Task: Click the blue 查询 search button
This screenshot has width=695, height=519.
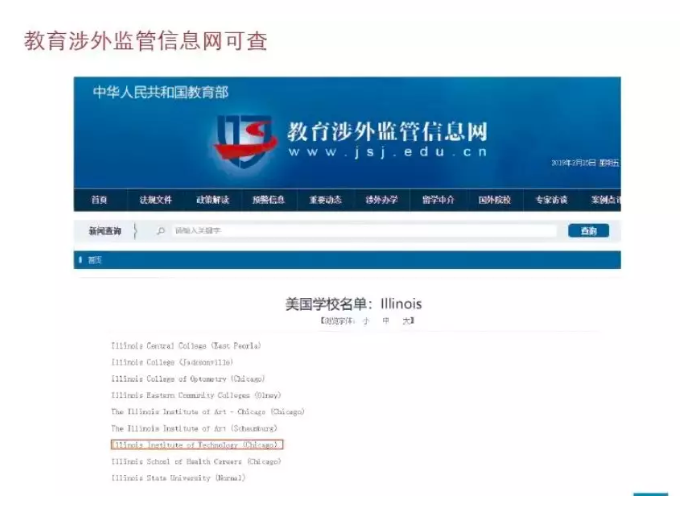Action: click(589, 231)
